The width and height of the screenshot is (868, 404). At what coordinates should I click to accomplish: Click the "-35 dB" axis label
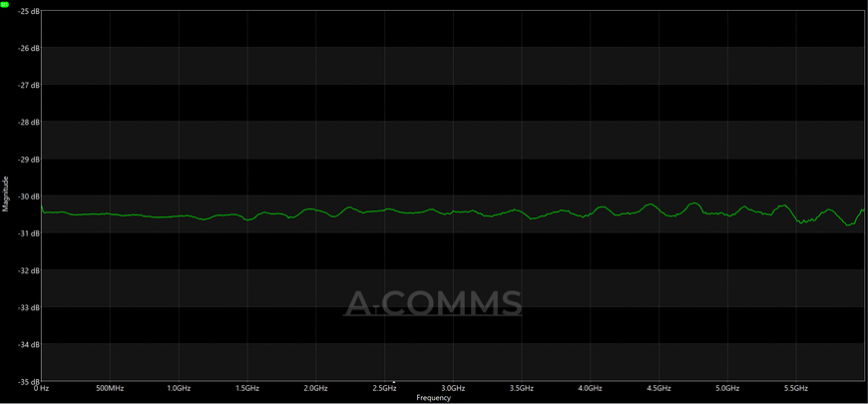click(29, 382)
